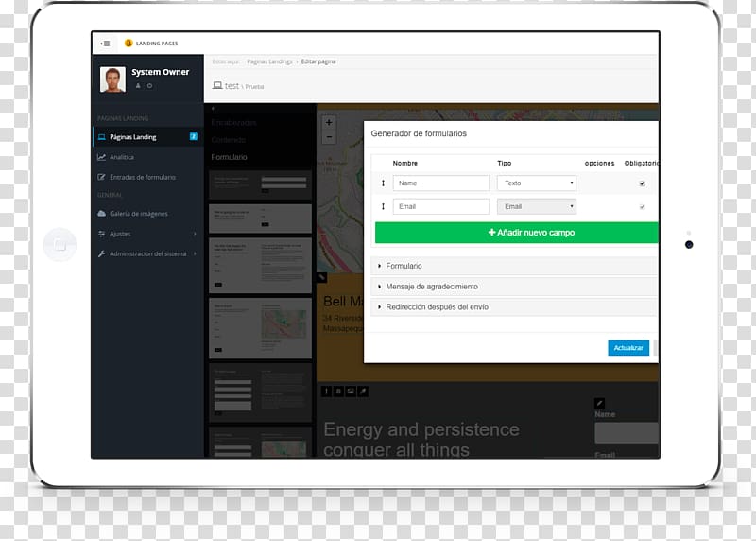Click the Landing Pages logo icon

[x=129, y=43]
